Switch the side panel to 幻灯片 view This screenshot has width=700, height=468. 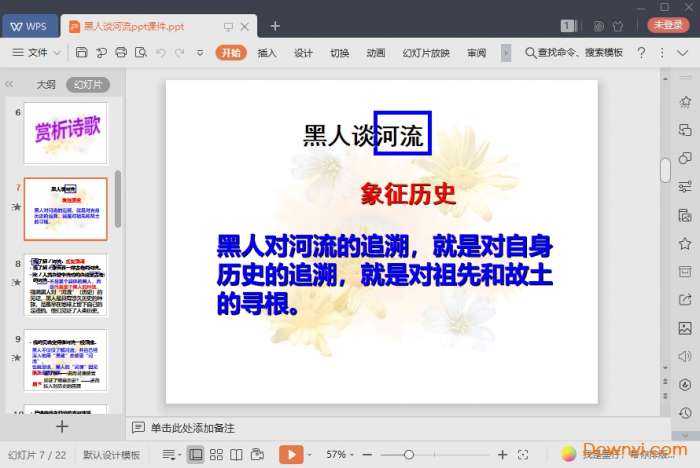pyautogui.click(x=88, y=84)
